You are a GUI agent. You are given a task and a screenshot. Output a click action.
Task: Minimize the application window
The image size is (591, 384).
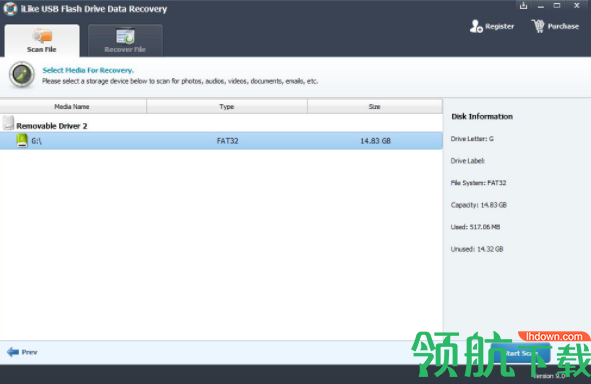point(540,6)
